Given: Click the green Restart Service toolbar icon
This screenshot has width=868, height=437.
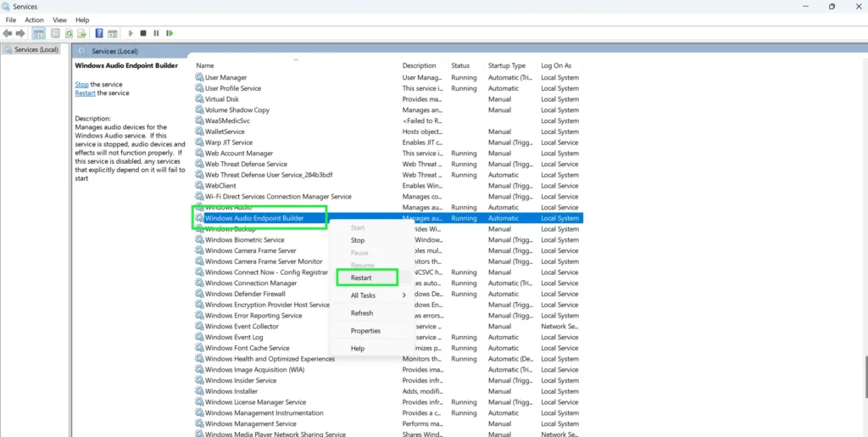Looking at the screenshot, I should (170, 33).
